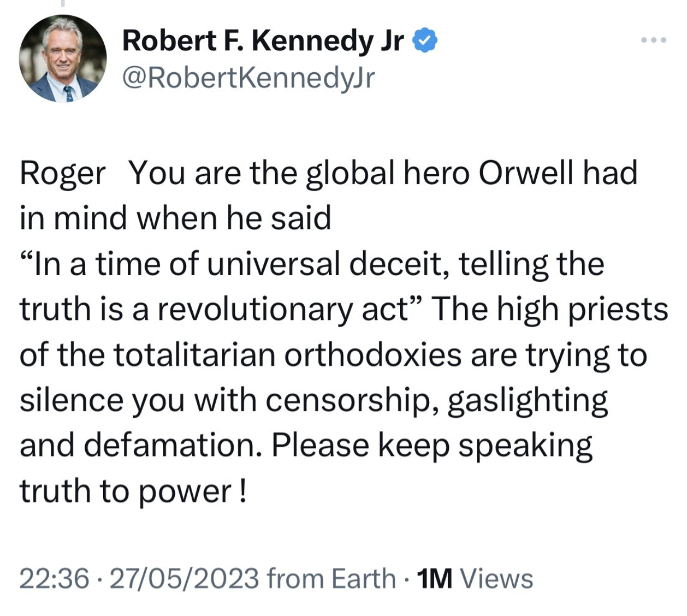Viewport: 687px width, 616px height.
Task: Click the blue verified checkmark badge
Action: [424, 41]
